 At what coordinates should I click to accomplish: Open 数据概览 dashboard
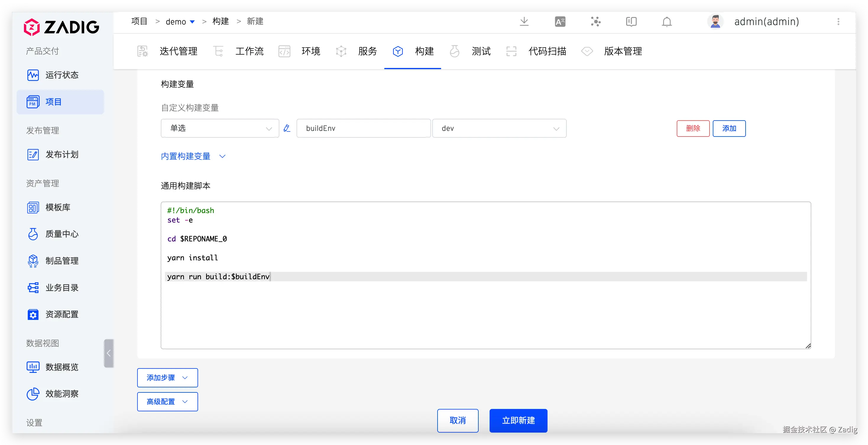coord(53,367)
